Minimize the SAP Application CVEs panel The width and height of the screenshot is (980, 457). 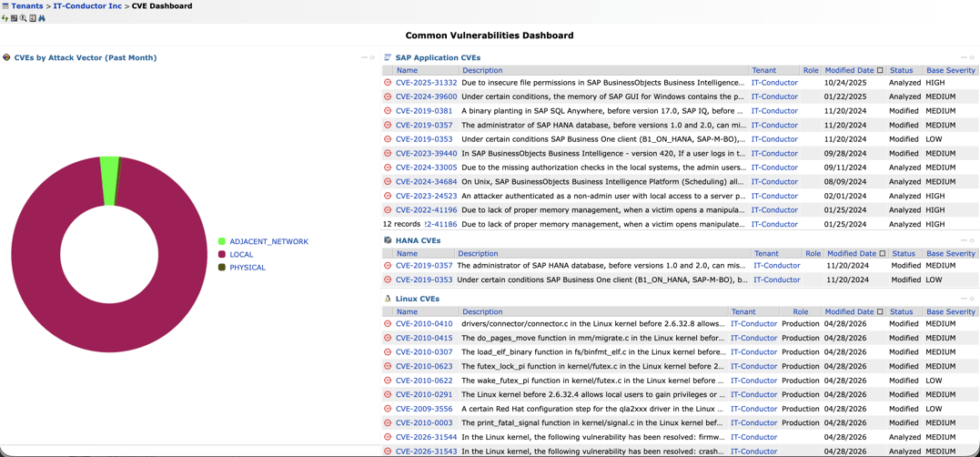coord(964,57)
